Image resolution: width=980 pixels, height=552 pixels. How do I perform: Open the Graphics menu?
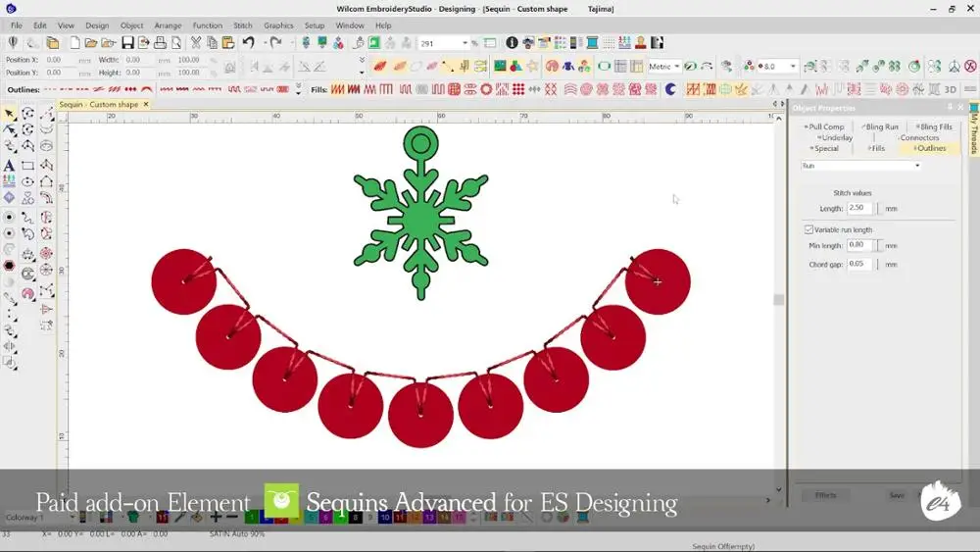coord(278,25)
